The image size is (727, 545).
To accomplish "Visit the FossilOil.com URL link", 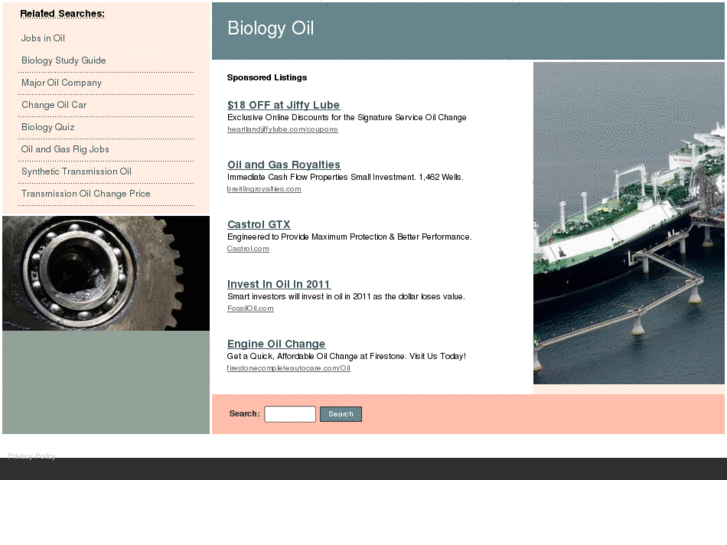I will coord(250,309).
